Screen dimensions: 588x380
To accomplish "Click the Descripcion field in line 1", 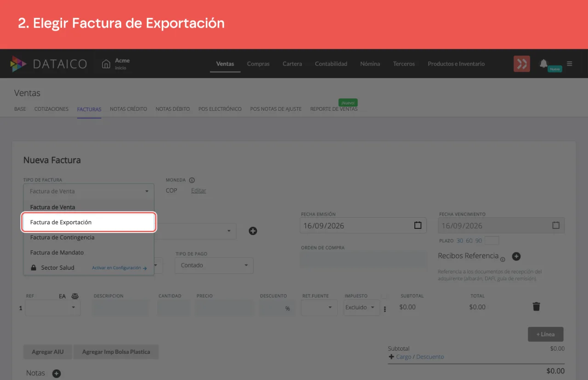I will coord(121,308).
